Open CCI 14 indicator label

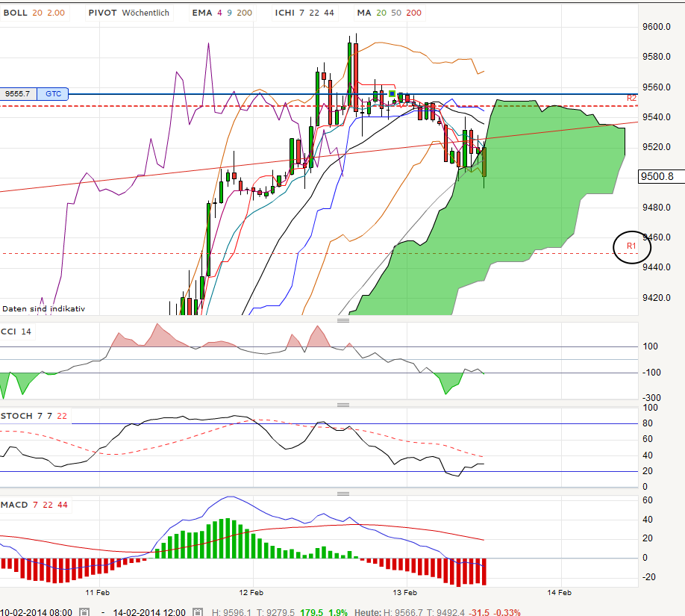(x=16, y=332)
